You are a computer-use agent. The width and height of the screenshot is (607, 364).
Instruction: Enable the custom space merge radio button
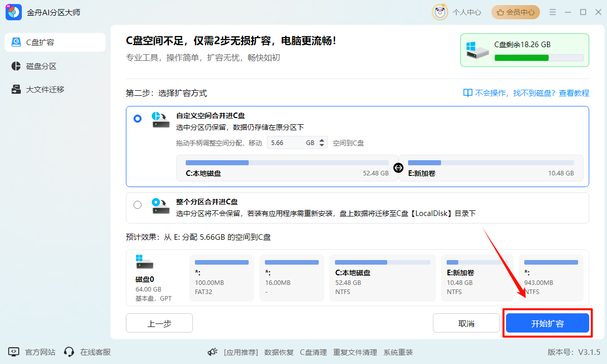point(137,118)
